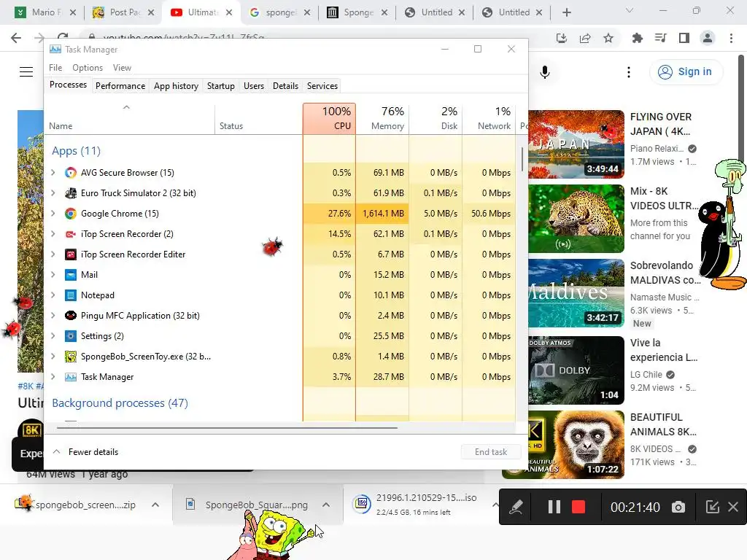Click the Pingu MFC Application icon
This screenshot has width=747, height=560.
(x=71, y=316)
